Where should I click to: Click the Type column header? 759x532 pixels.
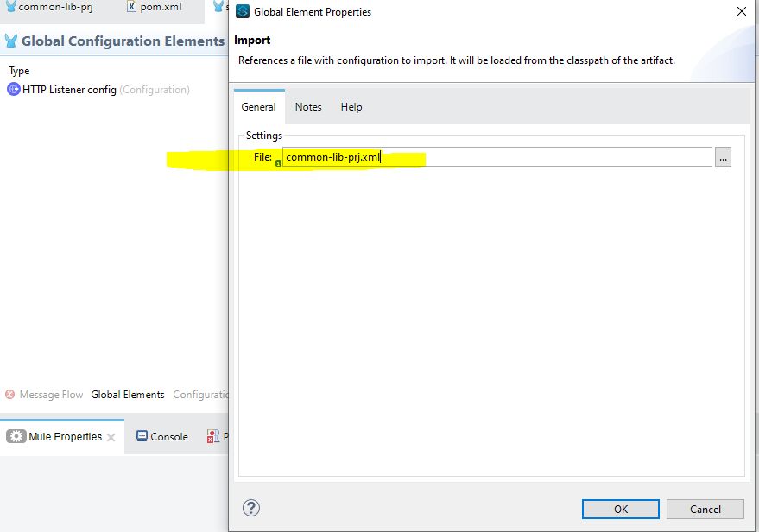19,71
